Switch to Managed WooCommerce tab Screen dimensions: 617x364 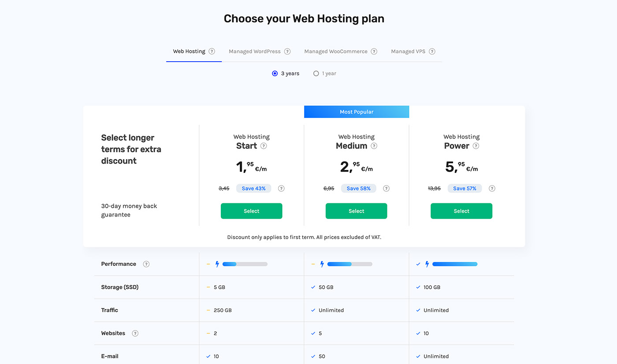coord(335,51)
